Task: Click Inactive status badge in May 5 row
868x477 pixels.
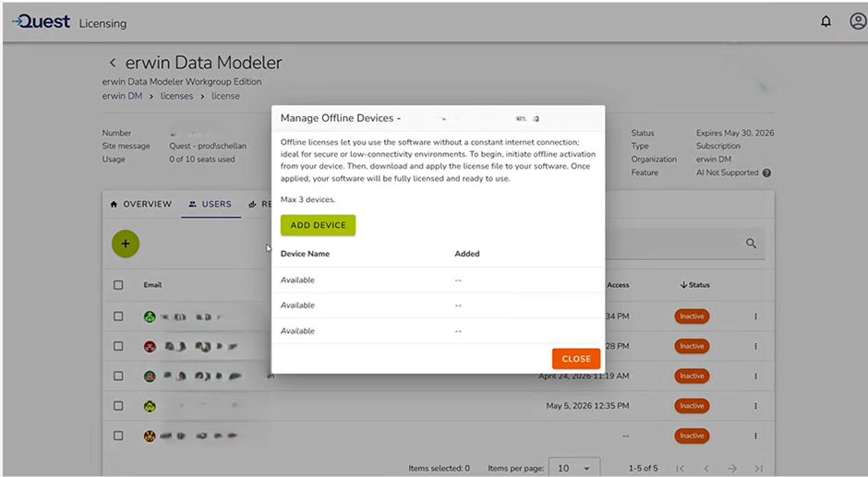Action: coord(692,406)
